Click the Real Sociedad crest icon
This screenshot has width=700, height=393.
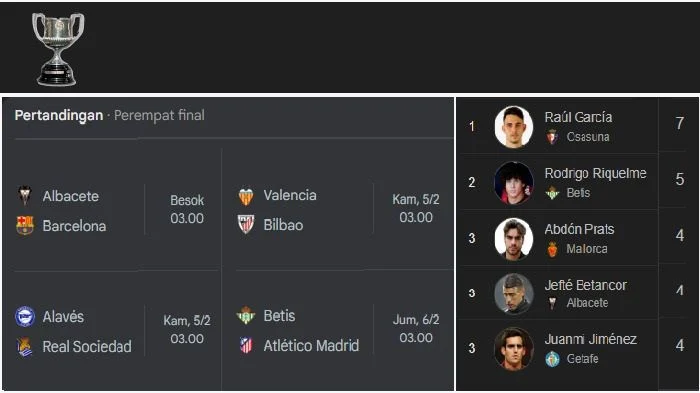pos(25,347)
